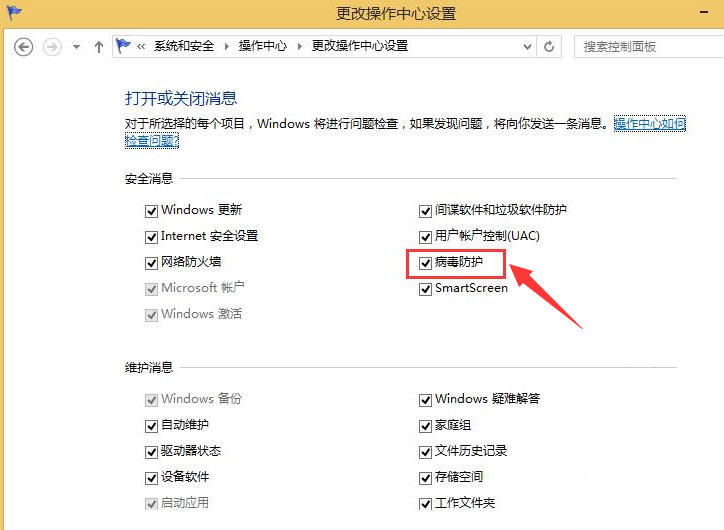Click the 搜索控制面板 search field
This screenshot has width=724, height=530.
(649, 47)
